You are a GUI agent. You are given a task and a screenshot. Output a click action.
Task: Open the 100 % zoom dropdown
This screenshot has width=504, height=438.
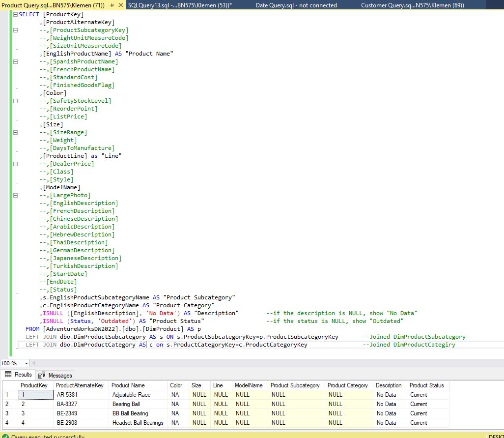click(x=26, y=363)
